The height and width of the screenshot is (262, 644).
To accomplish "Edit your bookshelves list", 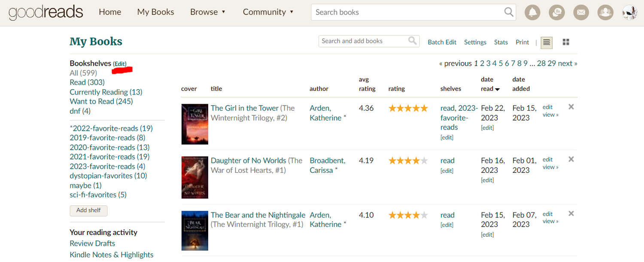I will 119,63.
